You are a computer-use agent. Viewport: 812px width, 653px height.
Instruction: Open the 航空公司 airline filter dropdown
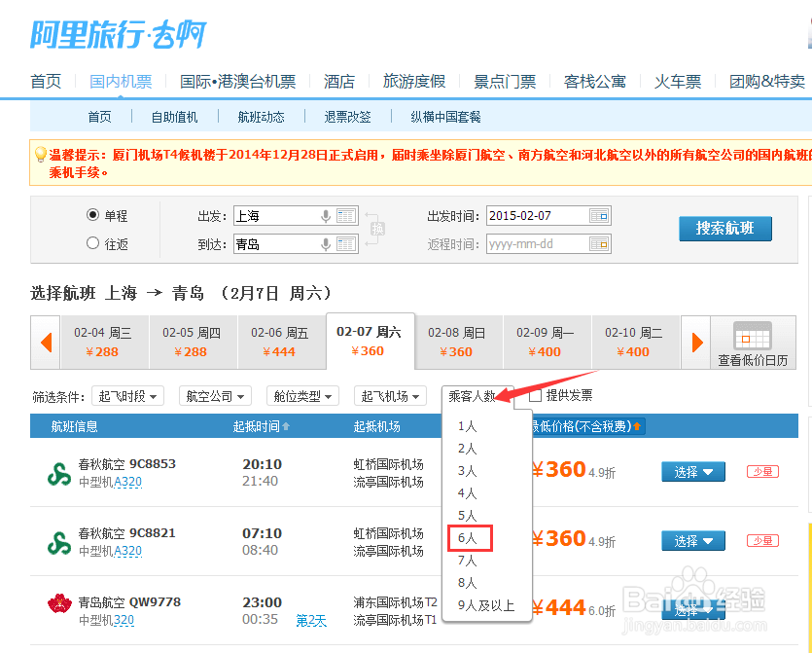[x=214, y=396]
